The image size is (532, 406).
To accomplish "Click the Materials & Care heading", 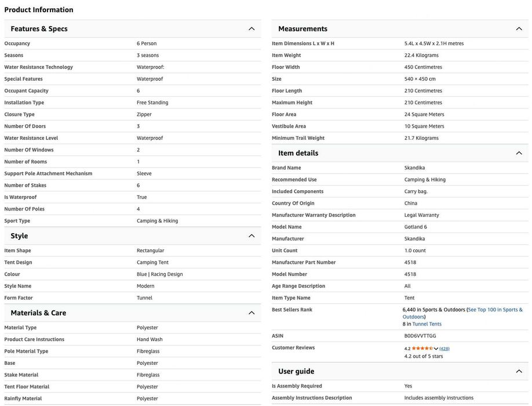I will [x=38, y=313].
